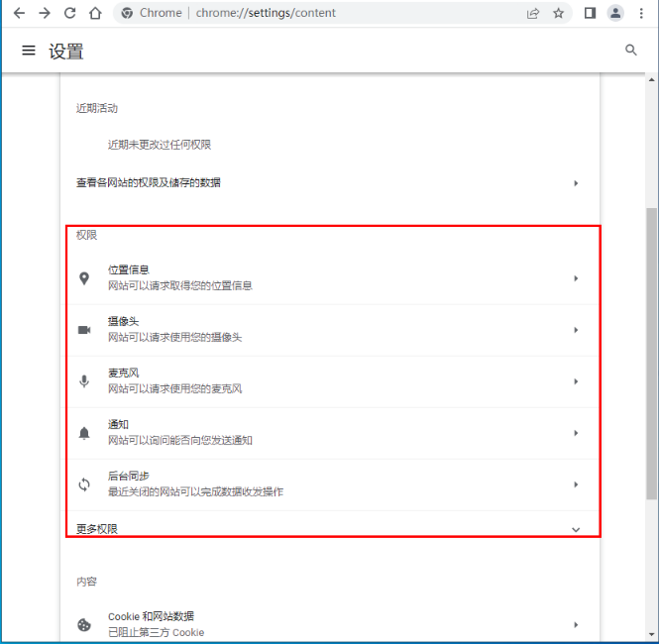The height and width of the screenshot is (644, 659).
Task: Click the Chrome site info icon
Action: pos(127,13)
